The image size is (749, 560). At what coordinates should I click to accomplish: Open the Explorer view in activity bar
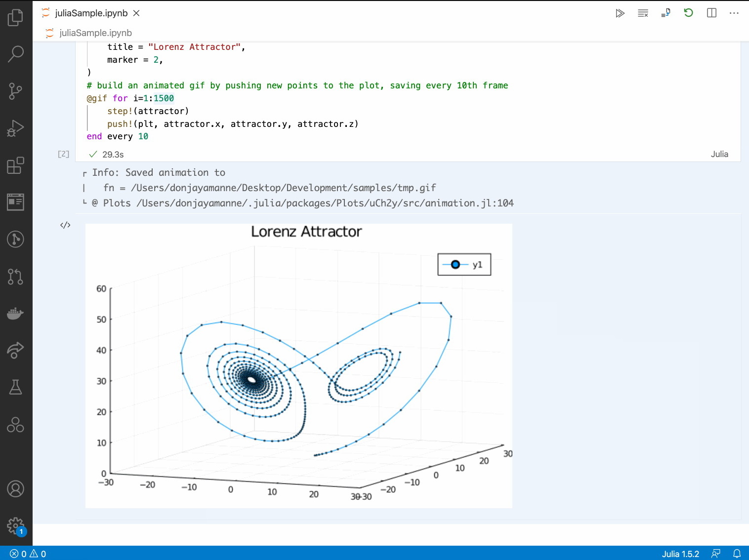(16, 17)
